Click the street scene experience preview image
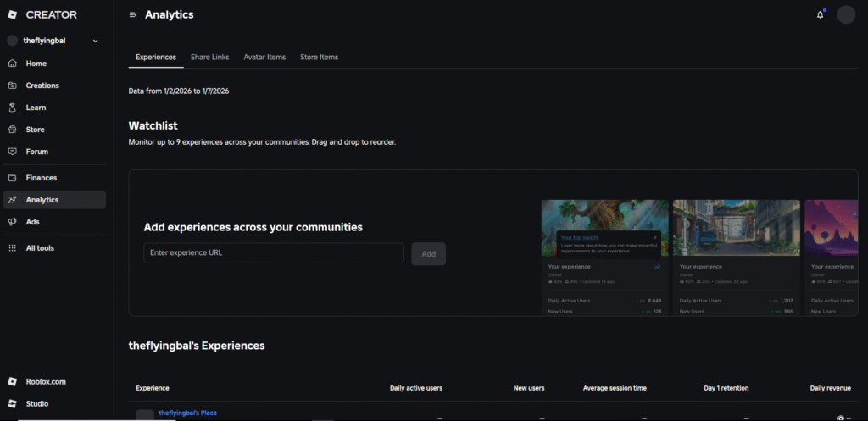Image resolution: width=868 pixels, height=421 pixels. [x=737, y=228]
